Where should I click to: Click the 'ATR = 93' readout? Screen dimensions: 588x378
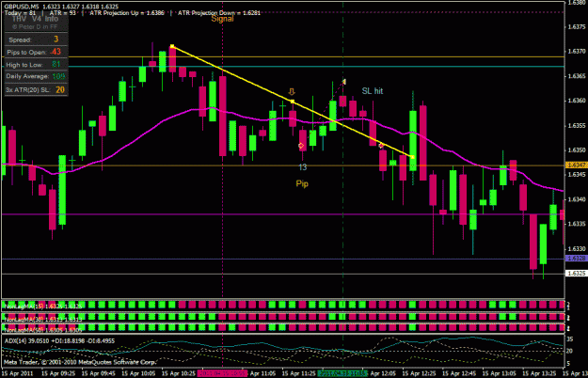click(x=62, y=13)
